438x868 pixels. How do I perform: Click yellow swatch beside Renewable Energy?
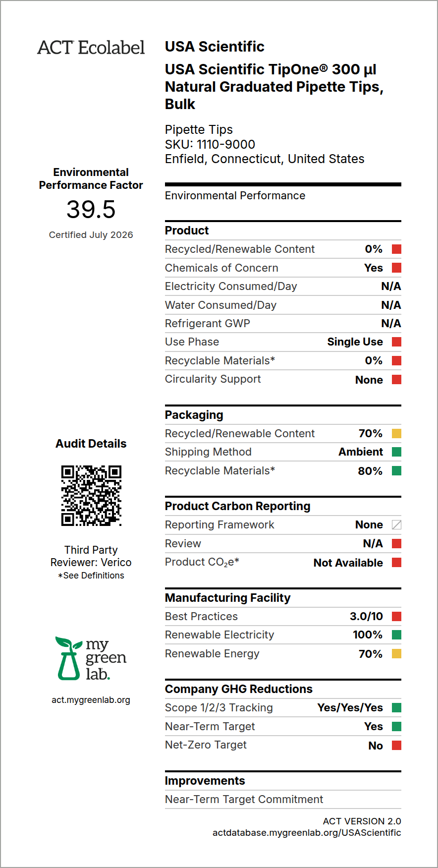tap(396, 653)
